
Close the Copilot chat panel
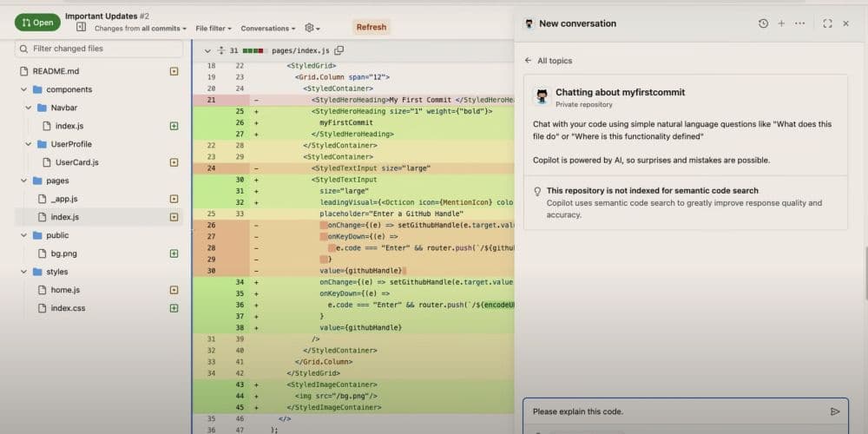[x=845, y=23]
